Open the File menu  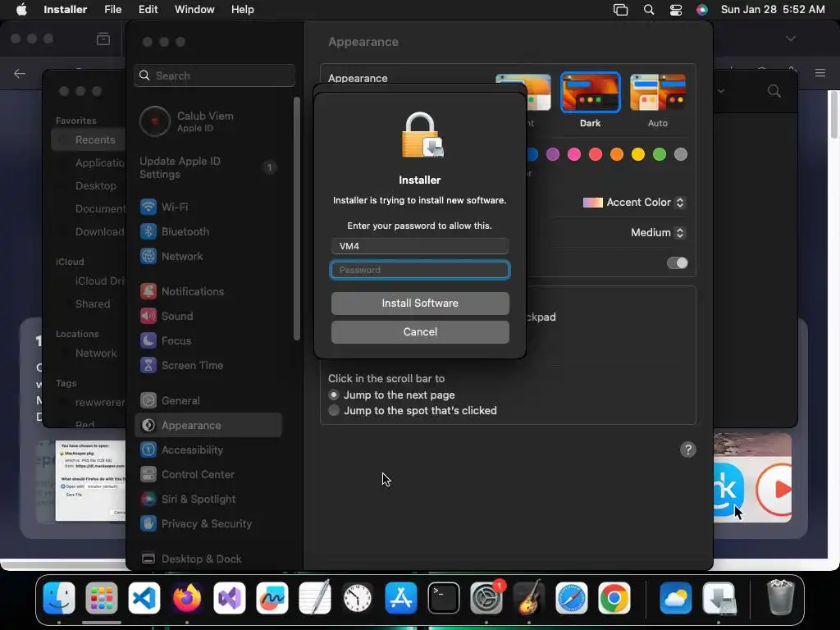click(x=112, y=10)
